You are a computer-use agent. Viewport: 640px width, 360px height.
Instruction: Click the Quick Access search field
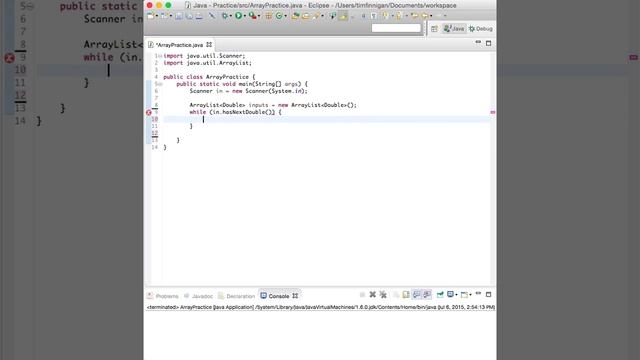click(x=396, y=28)
